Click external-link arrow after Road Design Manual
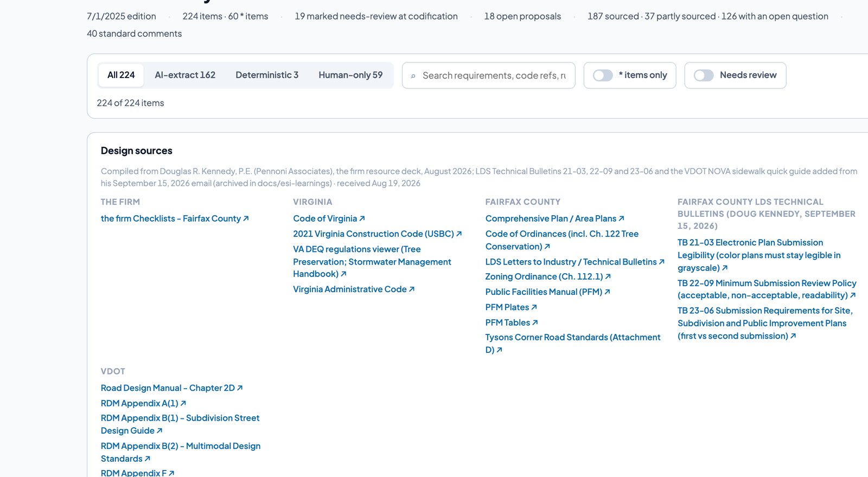Image resolution: width=868 pixels, height=477 pixels. [x=239, y=388]
